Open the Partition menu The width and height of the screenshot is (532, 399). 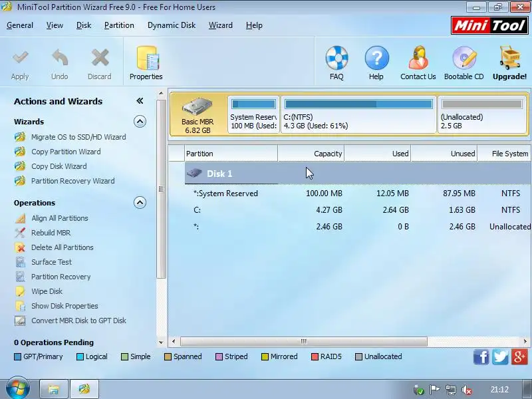(x=119, y=25)
